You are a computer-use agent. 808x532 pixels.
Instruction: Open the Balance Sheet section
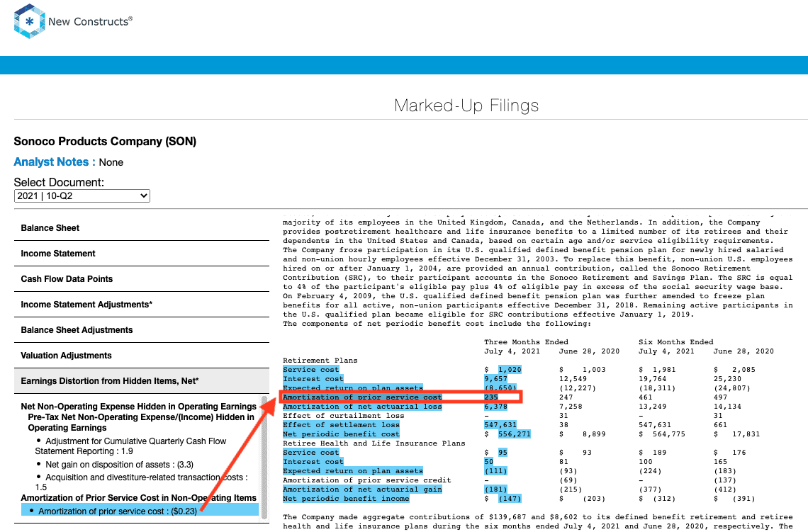141,227
